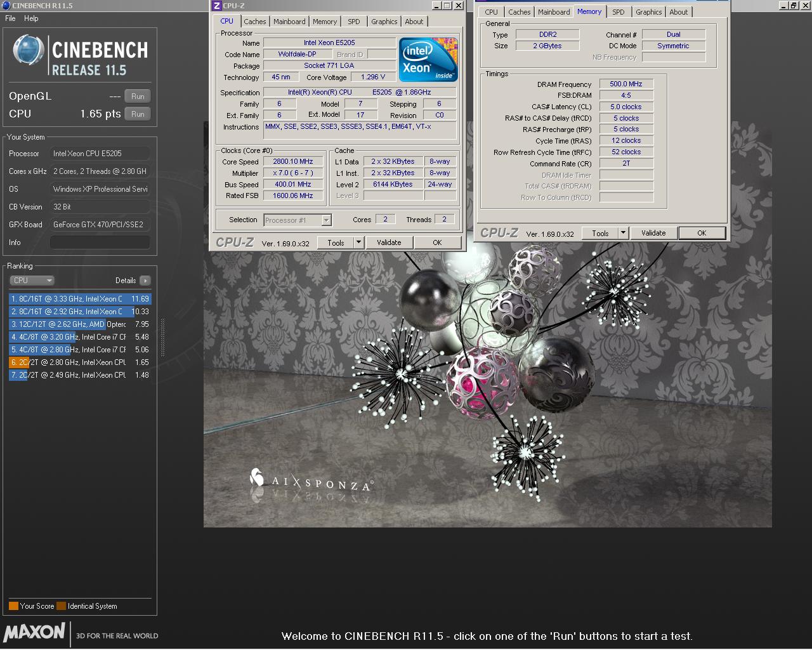Select ranking entry 4C/8T @ 3.20 GHz
Screen dimensions: 812x650
tap(81, 337)
